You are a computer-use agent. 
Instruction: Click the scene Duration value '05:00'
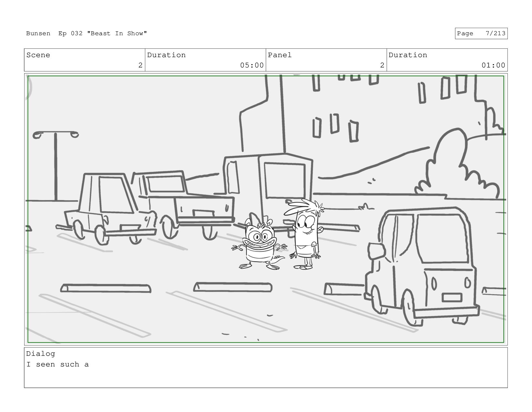click(x=252, y=65)
